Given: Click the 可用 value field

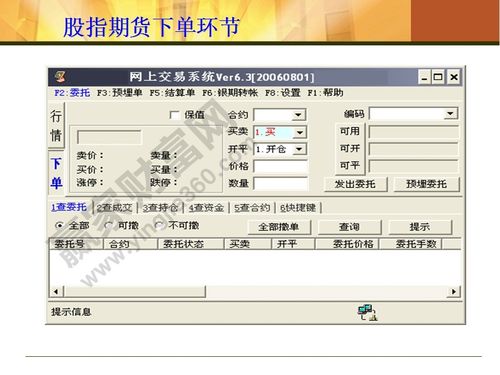Looking at the screenshot, I should click(413, 132).
